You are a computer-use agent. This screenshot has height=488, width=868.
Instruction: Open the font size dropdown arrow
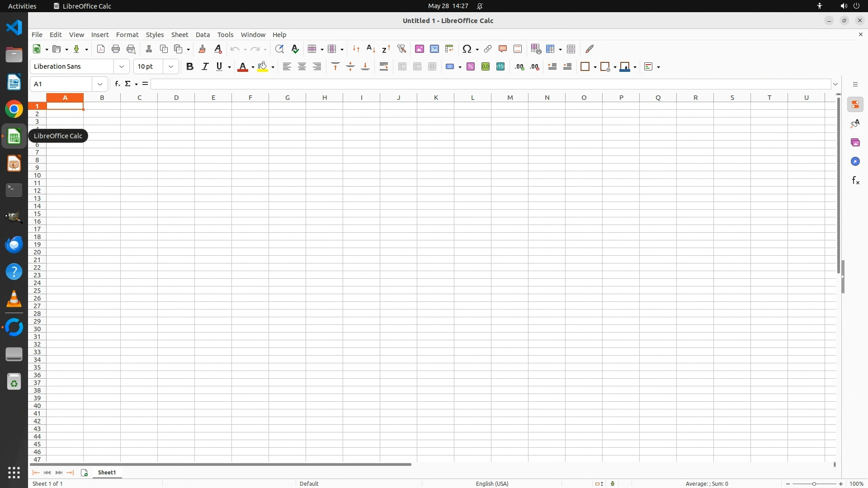tap(171, 67)
